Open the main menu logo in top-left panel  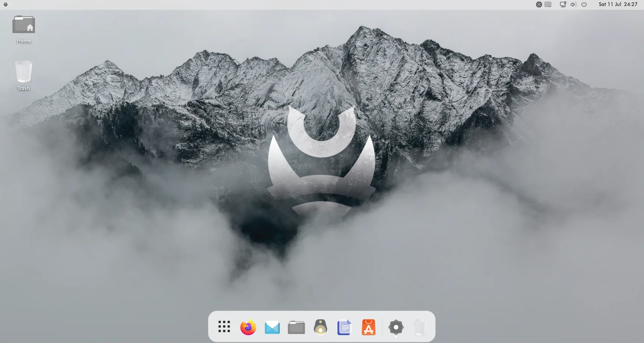tap(6, 5)
